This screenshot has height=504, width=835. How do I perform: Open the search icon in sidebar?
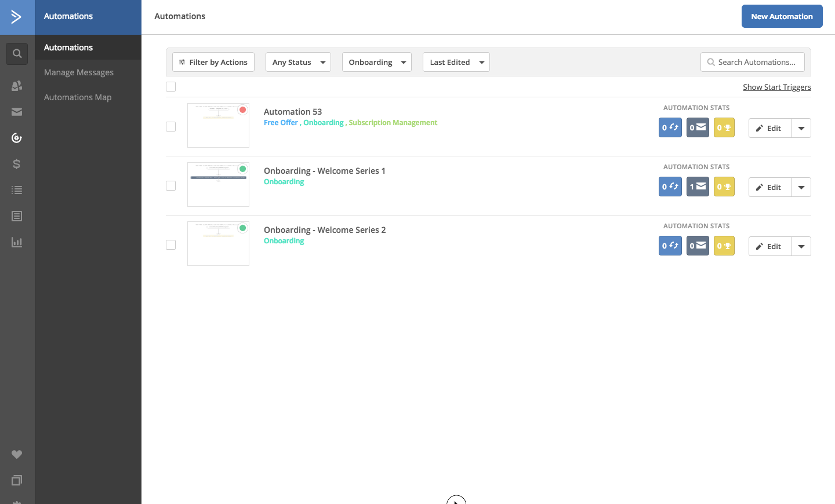coord(17,54)
